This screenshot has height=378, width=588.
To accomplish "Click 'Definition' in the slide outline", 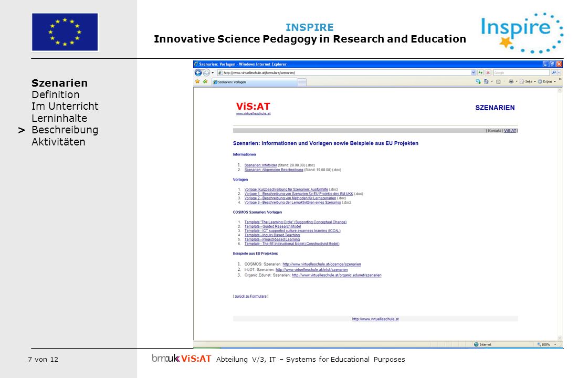I will click(56, 94).
